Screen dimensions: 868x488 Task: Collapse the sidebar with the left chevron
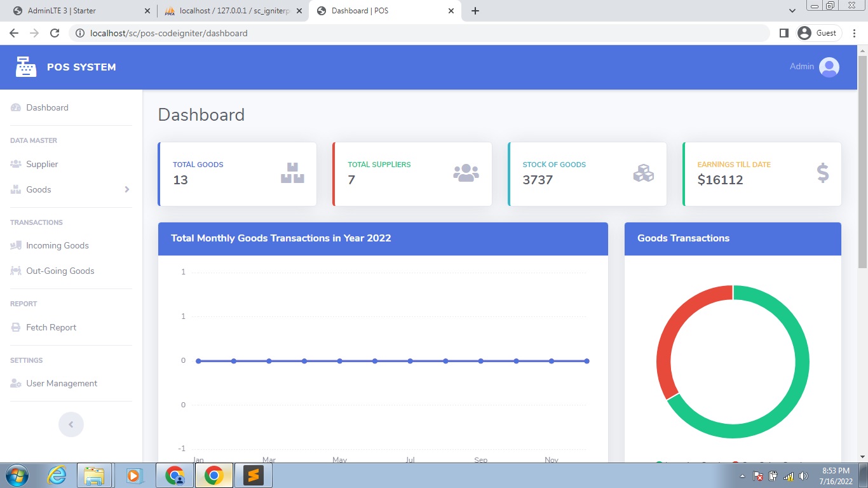coord(71,424)
